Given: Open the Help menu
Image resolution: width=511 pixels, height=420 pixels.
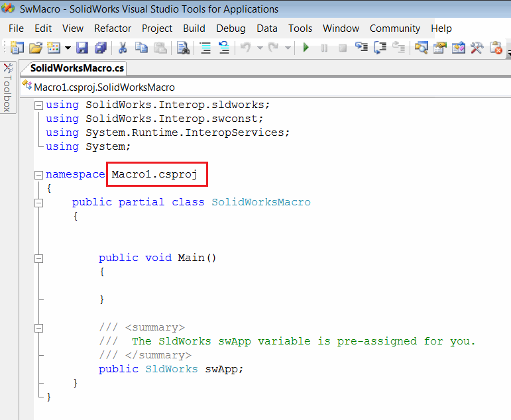Looking at the screenshot, I should click(441, 28).
